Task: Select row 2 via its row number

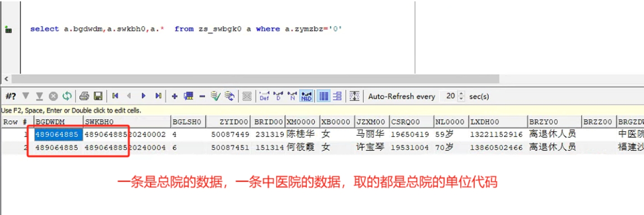Action: coord(17,147)
